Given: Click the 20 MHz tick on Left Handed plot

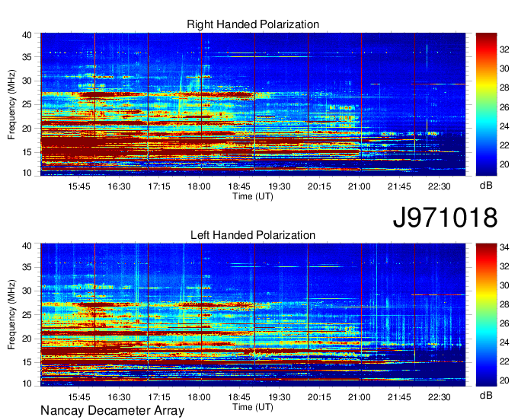Looking at the screenshot, I should 27,339.
